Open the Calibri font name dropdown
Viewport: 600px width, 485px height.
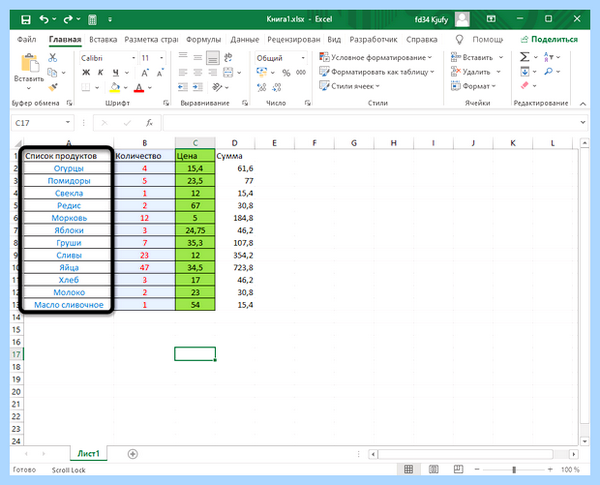(134, 58)
